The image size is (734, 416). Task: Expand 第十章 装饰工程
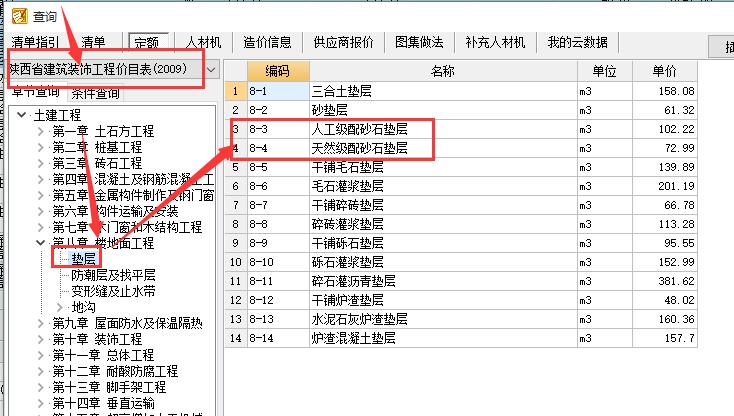(x=40, y=339)
